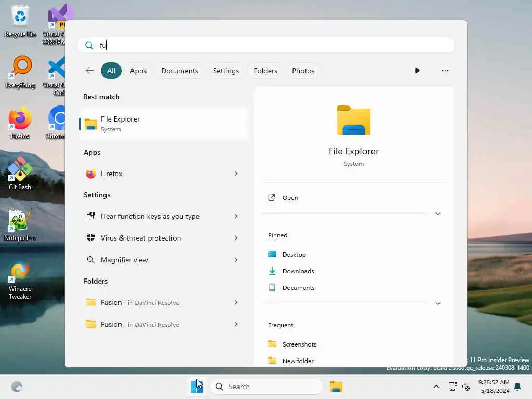This screenshot has height=399, width=532.
Task: Expand the Firefox result chevron
Action: (236, 174)
